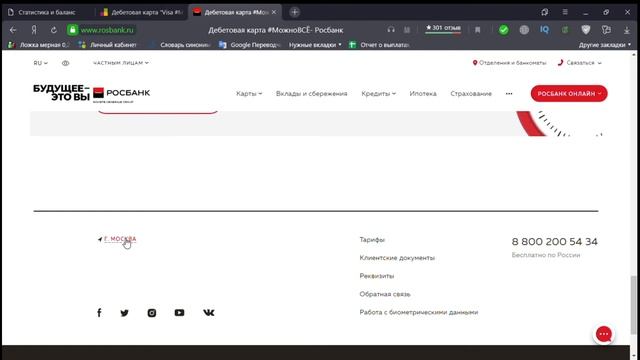Viewport: 640px width, 360px height.
Task: Open 'Обратная связь' footer link
Action: tap(385, 294)
